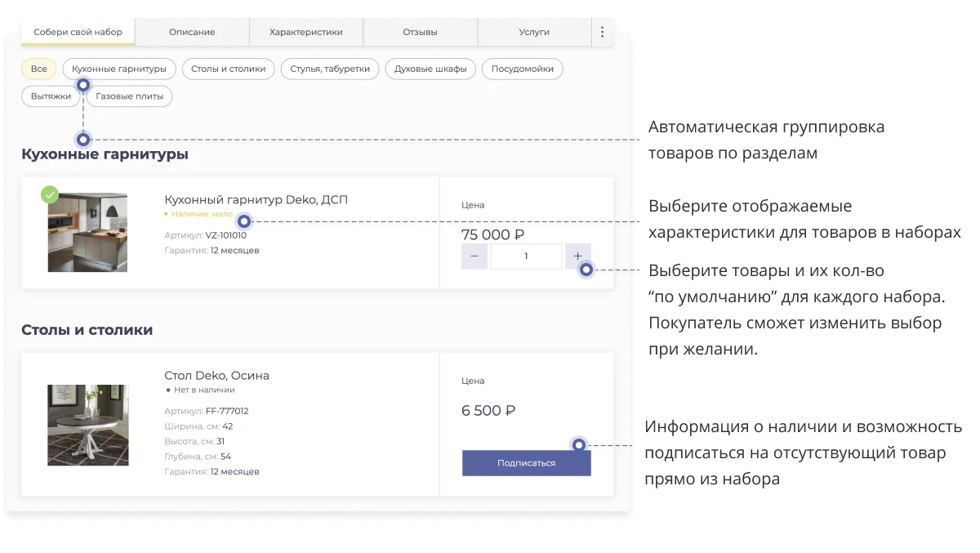Choose the Стулья, табуретки filter
The width and height of the screenshot is (980, 553).
330,69
